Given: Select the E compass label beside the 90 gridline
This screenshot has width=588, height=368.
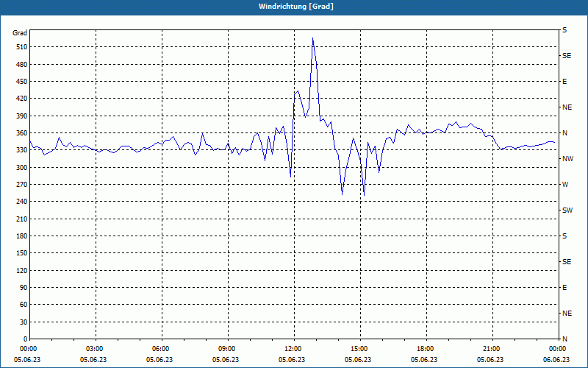Looking at the screenshot, I should click(x=564, y=287).
